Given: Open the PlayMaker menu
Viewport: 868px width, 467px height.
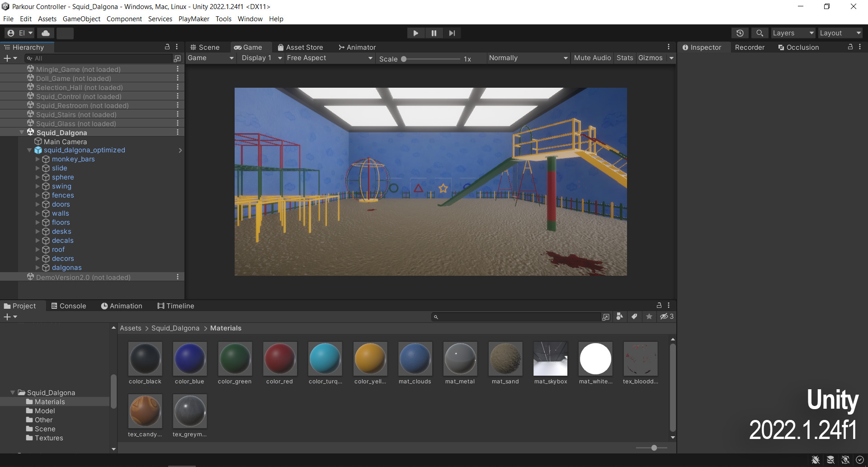Looking at the screenshot, I should [194, 19].
